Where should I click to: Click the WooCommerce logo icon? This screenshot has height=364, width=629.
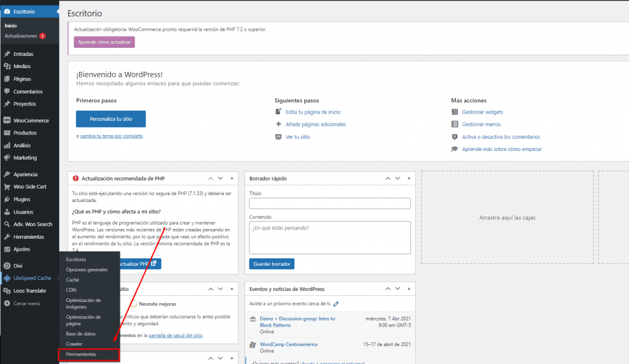(x=7, y=120)
